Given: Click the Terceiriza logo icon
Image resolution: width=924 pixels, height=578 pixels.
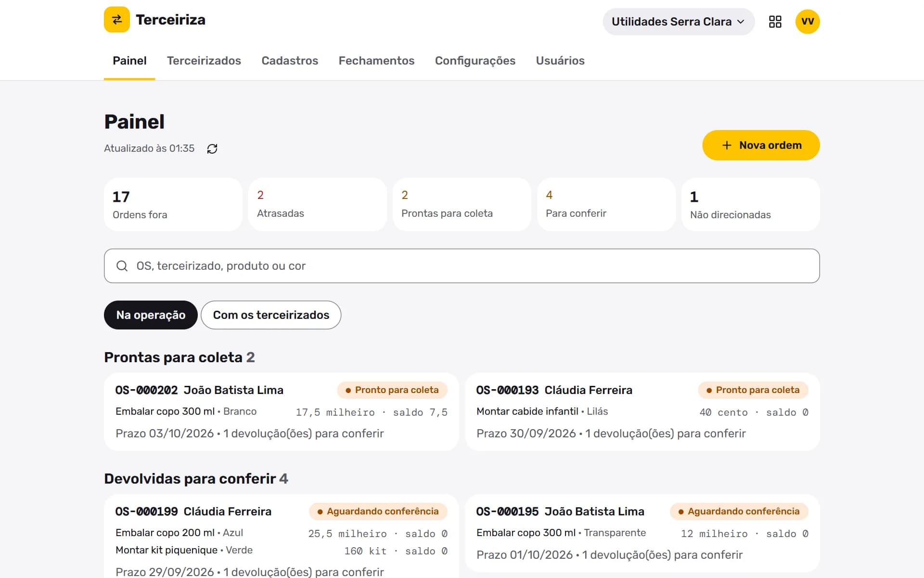Looking at the screenshot, I should click(117, 20).
